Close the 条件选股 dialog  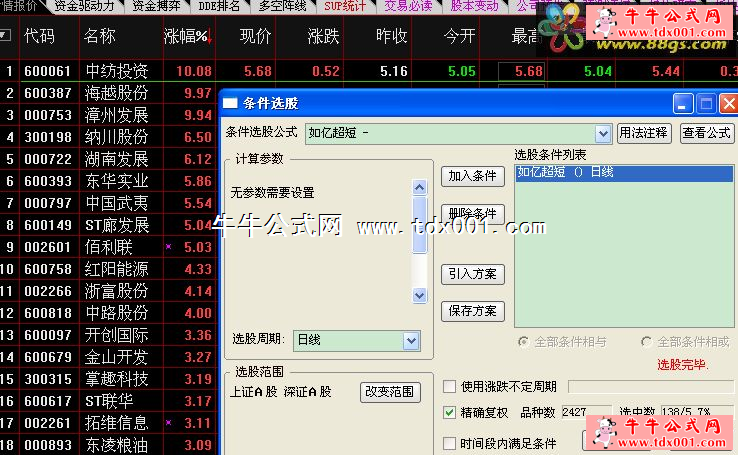click(x=729, y=104)
